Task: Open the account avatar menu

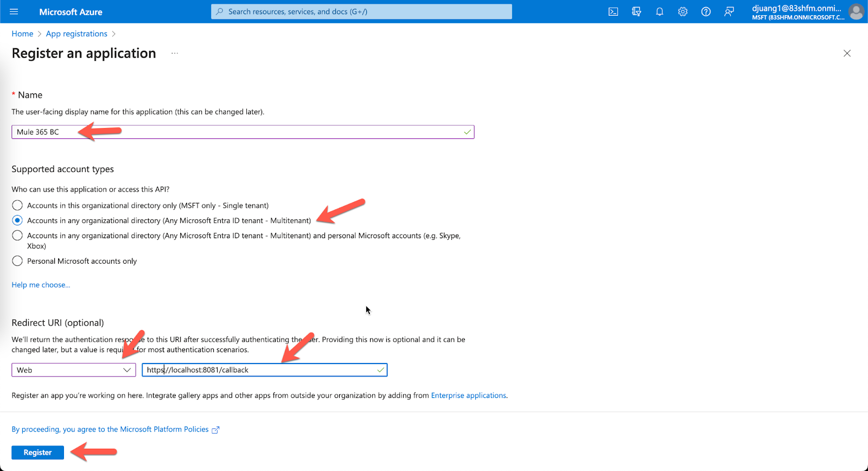Action: click(856, 11)
